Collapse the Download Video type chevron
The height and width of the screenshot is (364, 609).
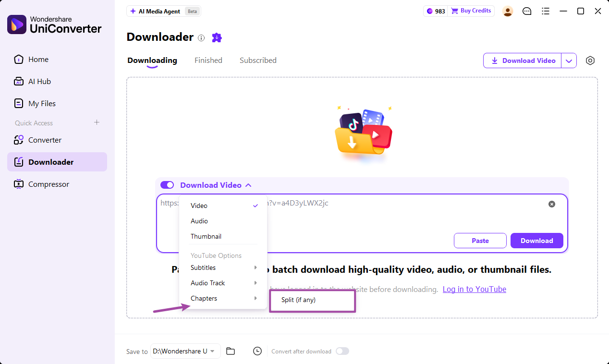[x=248, y=185]
